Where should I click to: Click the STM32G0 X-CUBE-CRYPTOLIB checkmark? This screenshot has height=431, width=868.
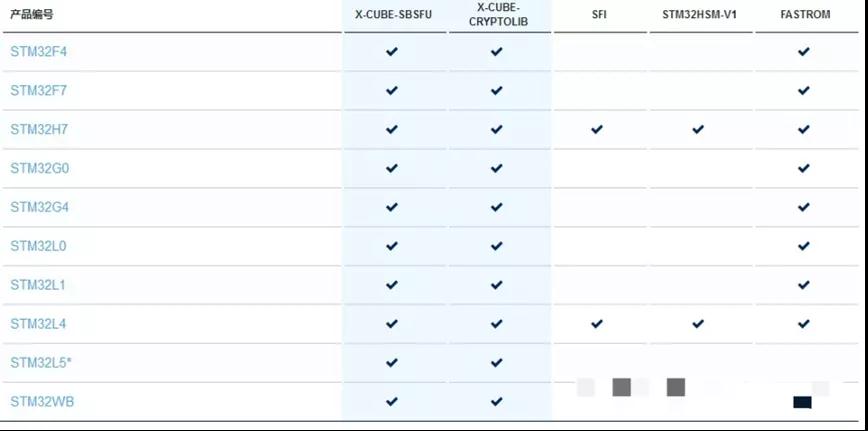tap(496, 168)
